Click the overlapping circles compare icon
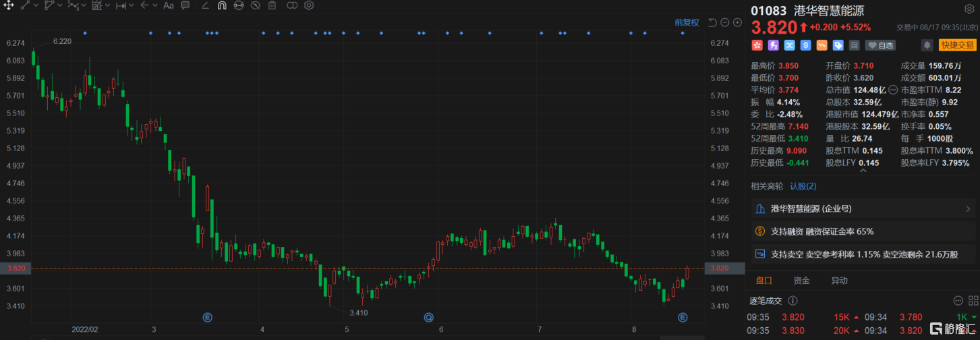980x340 pixels. tap(292, 5)
